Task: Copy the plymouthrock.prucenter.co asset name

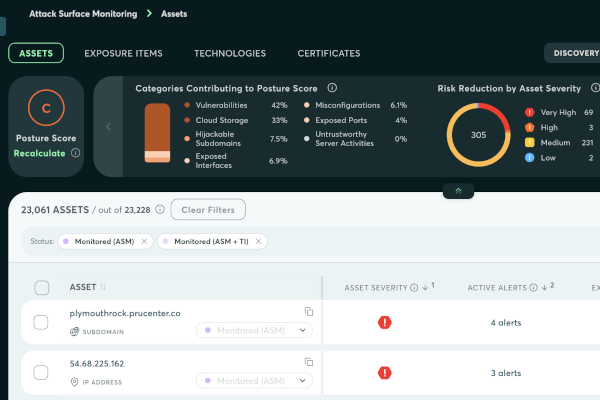Action: click(309, 312)
